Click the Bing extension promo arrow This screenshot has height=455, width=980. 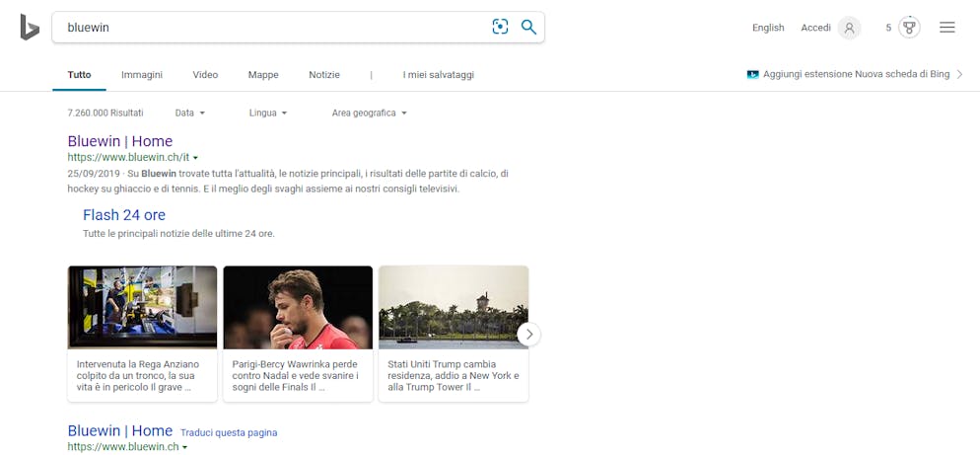point(960,74)
